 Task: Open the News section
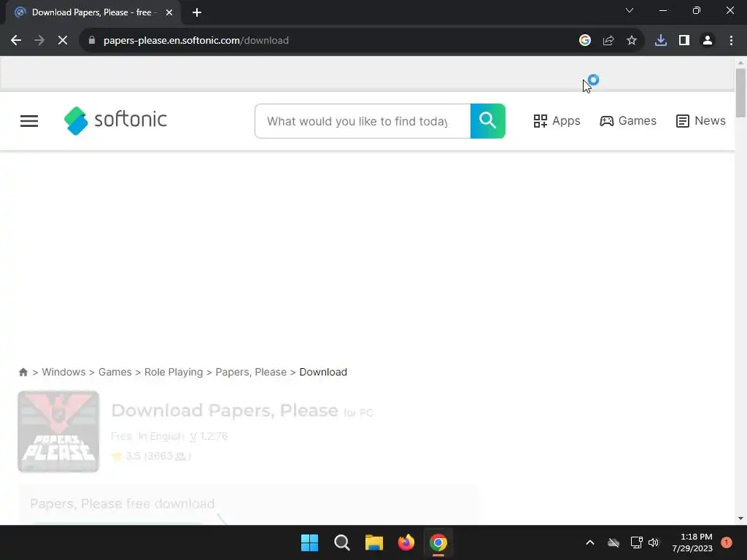(x=701, y=121)
